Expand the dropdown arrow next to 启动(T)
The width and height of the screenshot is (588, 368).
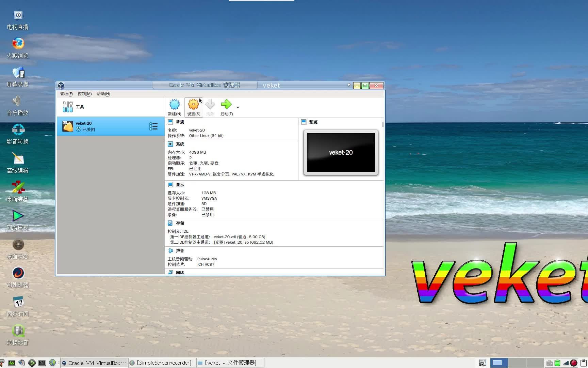238,107
